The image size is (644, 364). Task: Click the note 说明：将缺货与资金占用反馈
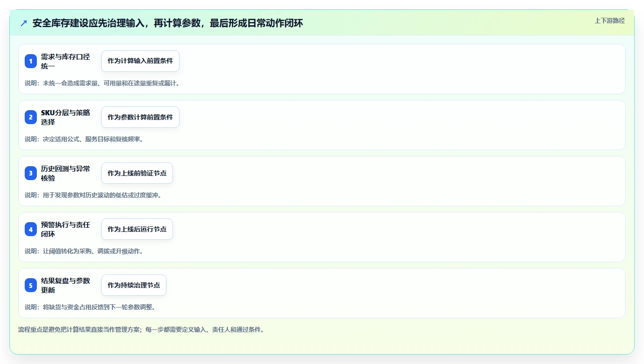90,307
